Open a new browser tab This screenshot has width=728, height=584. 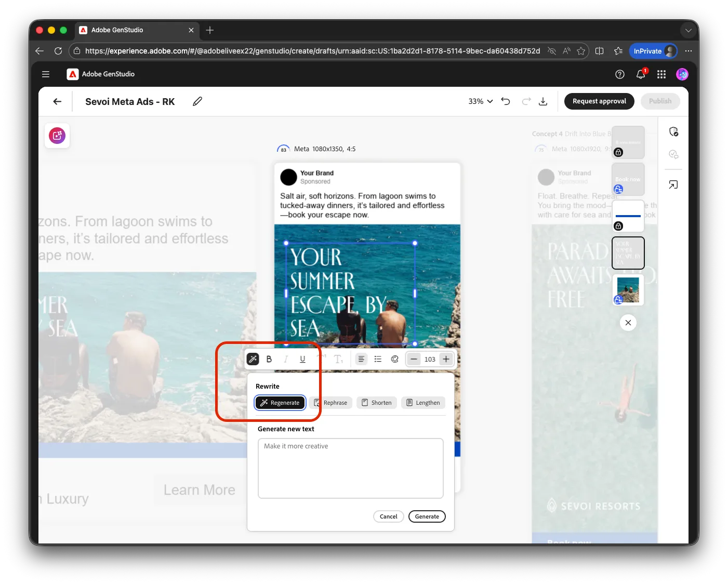point(210,30)
